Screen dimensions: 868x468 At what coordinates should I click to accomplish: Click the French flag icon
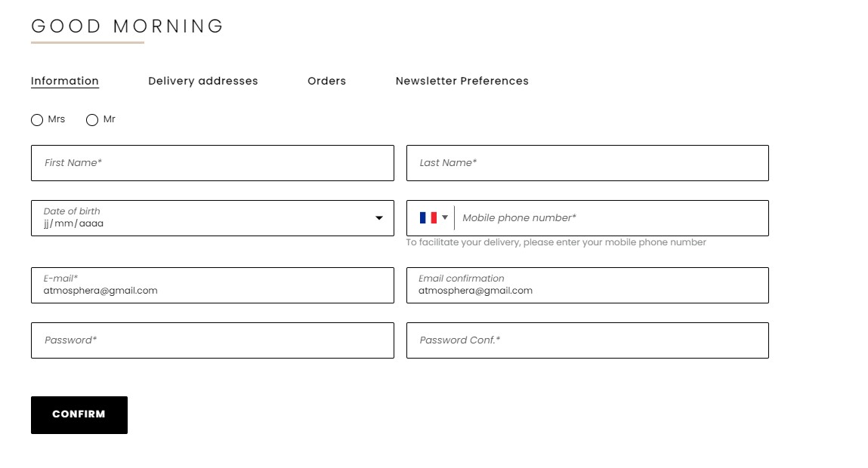428,218
